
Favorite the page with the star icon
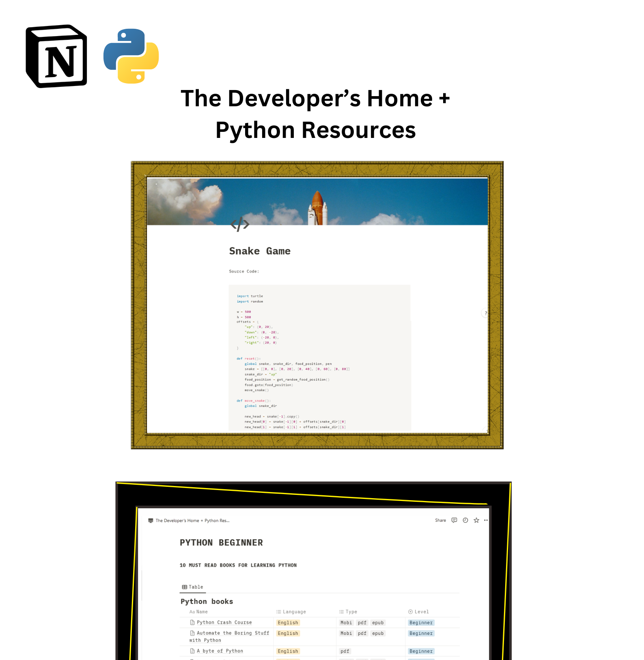point(476,520)
